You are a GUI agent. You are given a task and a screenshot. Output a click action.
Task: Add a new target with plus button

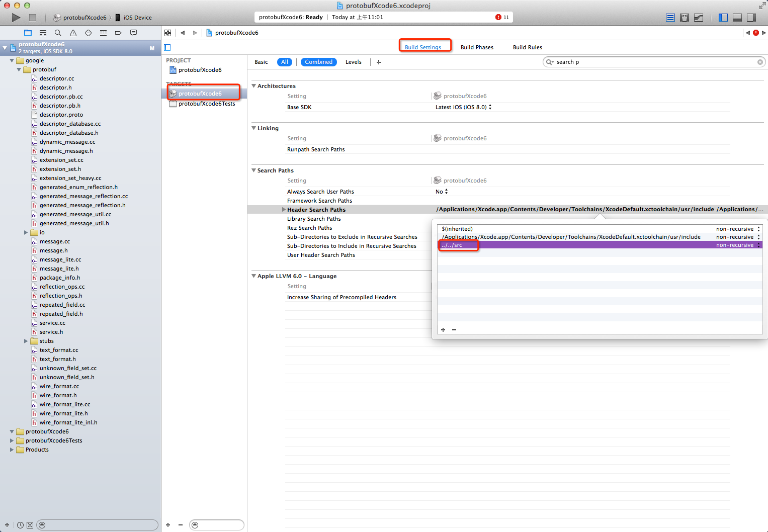point(168,525)
